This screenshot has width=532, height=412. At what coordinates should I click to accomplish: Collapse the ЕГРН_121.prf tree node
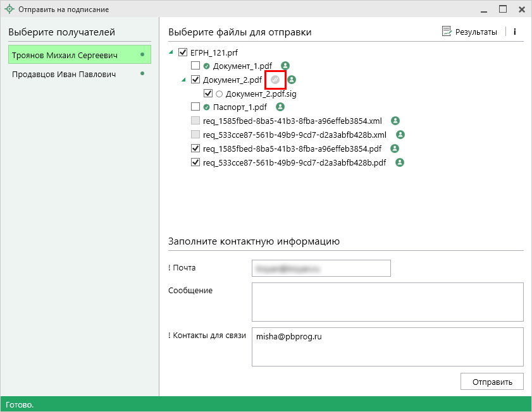173,52
